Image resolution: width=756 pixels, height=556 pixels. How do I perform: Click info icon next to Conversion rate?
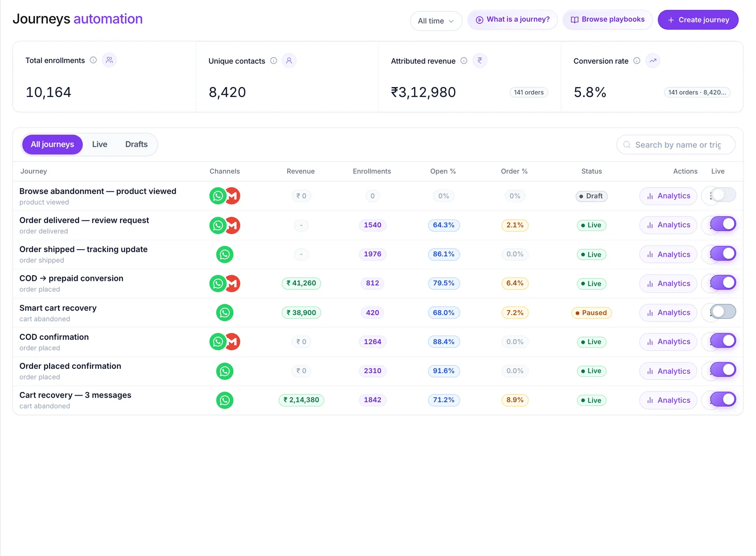(637, 61)
